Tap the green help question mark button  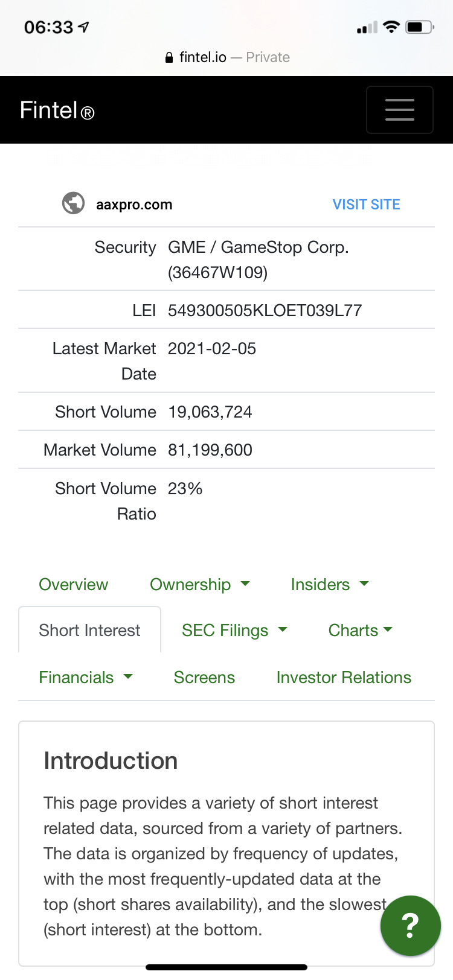(x=410, y=925)
